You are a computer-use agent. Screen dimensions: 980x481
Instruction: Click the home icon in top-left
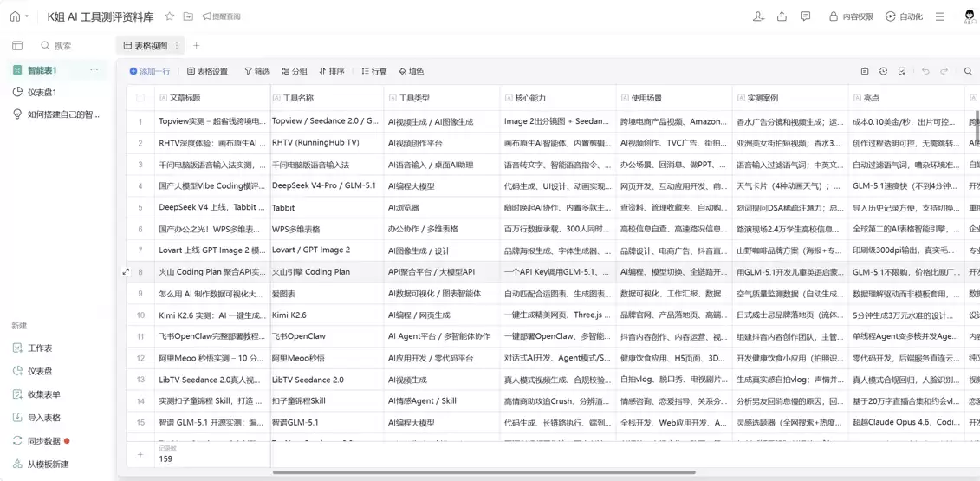click(15, 16)
